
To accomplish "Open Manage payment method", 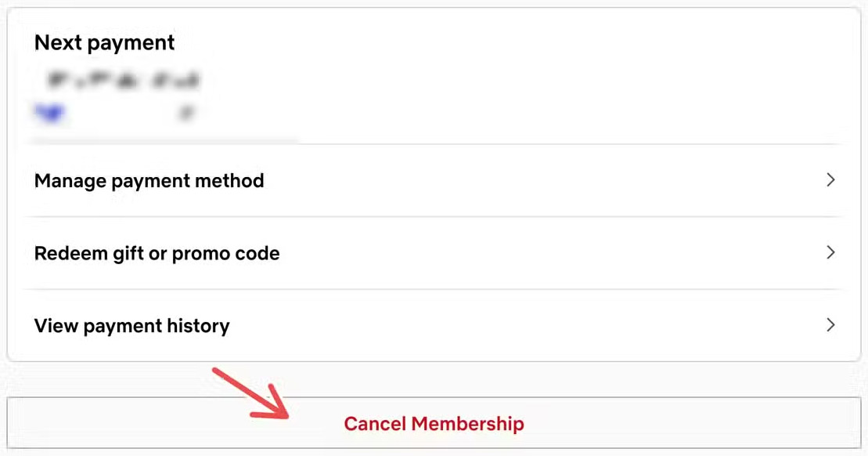I will (149, 180).
